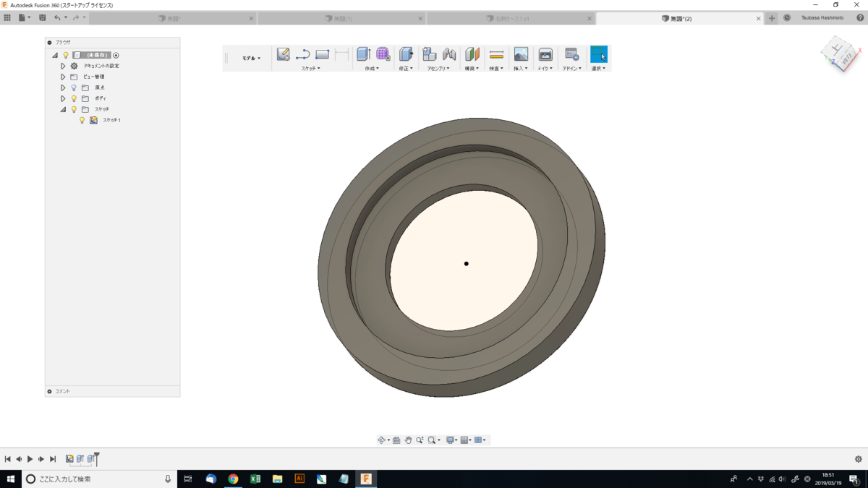Screen dimensions: 868x488
Task: Toggle visibility lightbulb of 原点 folder
Action: pyautogui.click(x=74, y=87)
